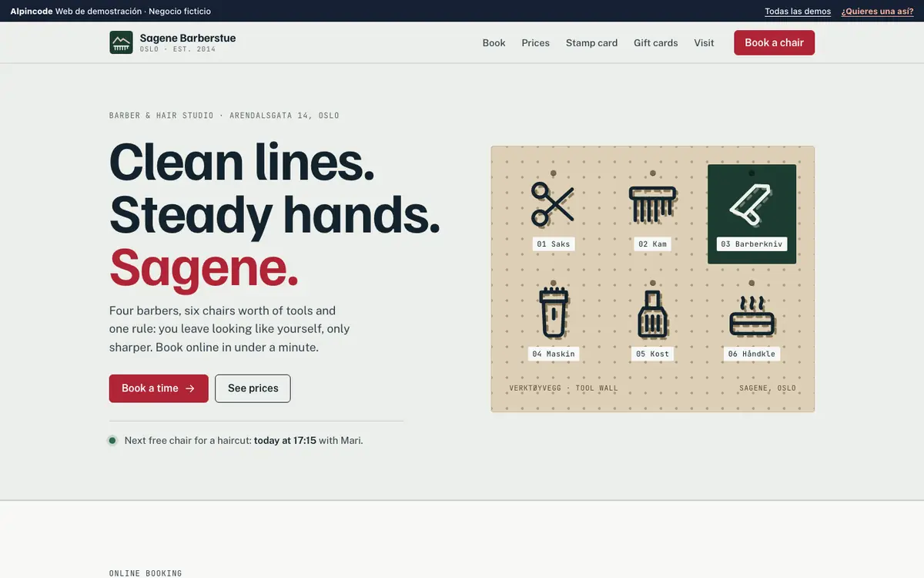Click the red Sagene. headline word
The height and width of the screenshot is (578, 924).
click(x=203, y=267)
